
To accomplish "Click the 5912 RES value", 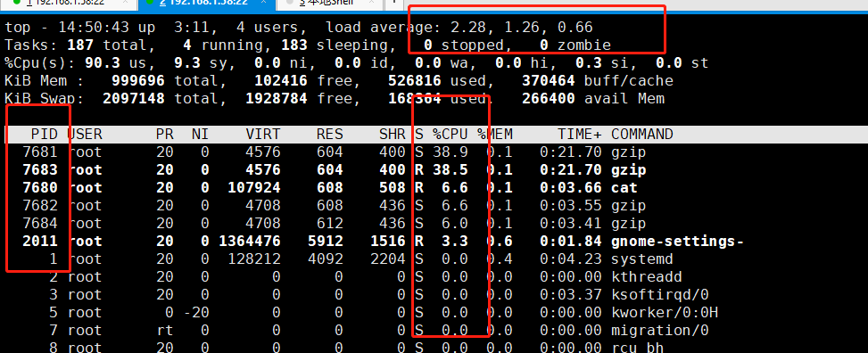I will point(326,242).
